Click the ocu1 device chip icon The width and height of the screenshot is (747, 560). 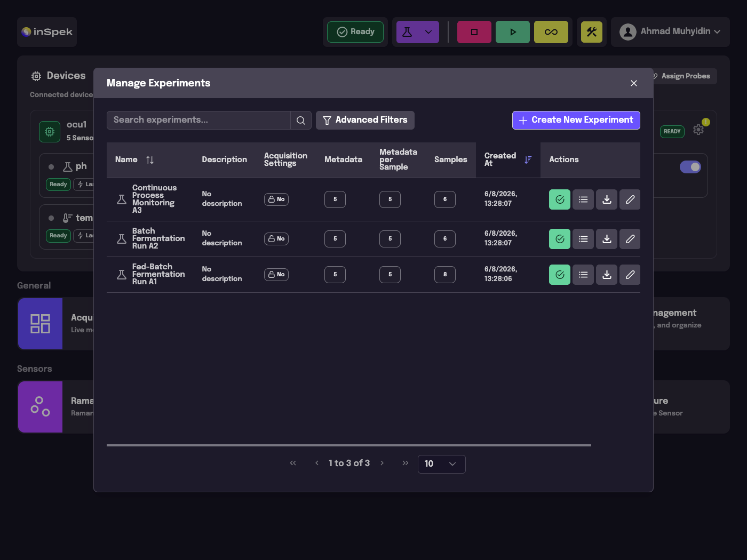[50, 132]
